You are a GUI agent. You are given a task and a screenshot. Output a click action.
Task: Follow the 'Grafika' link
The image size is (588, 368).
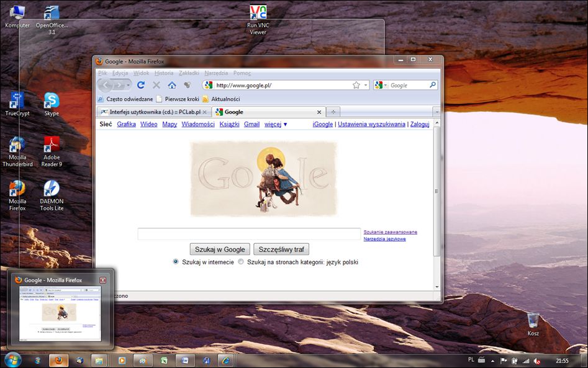[x=127, y=124]
